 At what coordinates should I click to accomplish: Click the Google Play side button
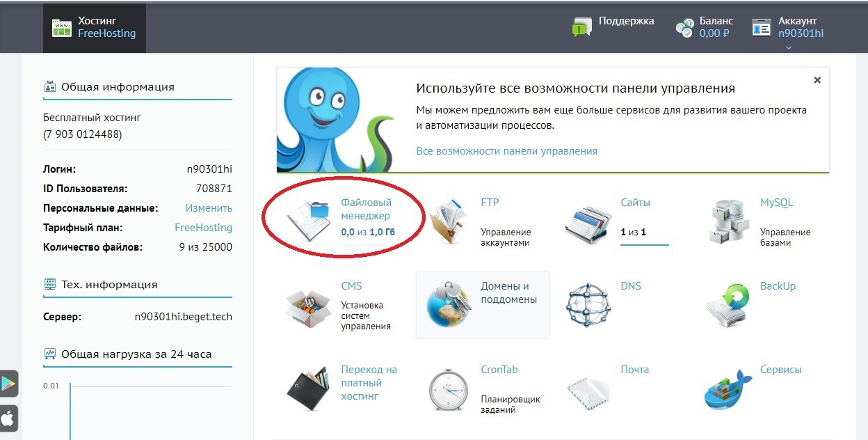pos(8,384)
